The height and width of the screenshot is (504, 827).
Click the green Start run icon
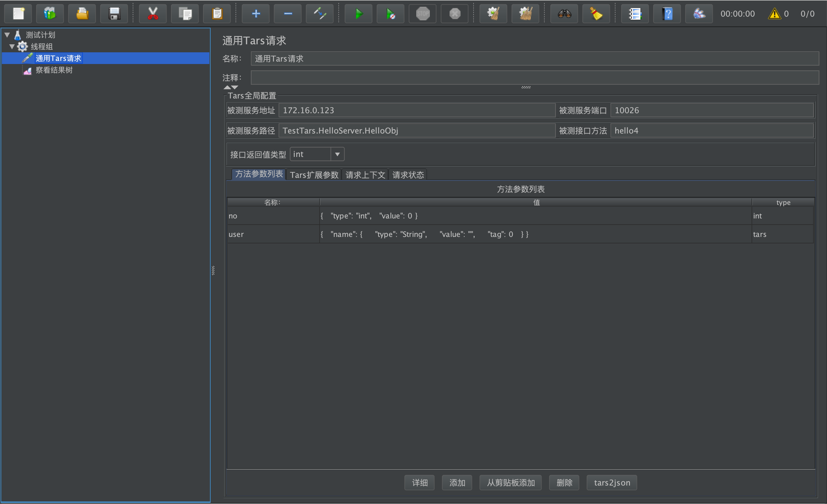tap(358, 14)
